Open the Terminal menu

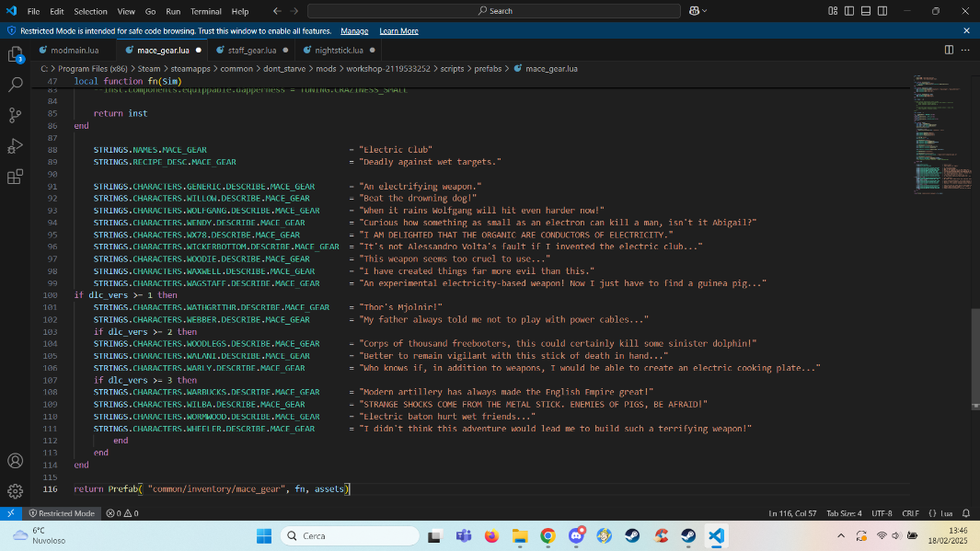pyautogui.click(x=205, y=10)
